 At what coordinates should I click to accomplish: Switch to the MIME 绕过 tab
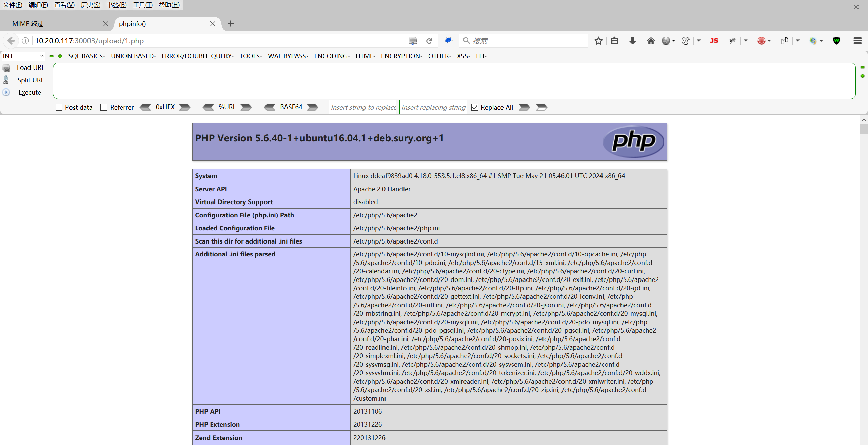point(28,24)
